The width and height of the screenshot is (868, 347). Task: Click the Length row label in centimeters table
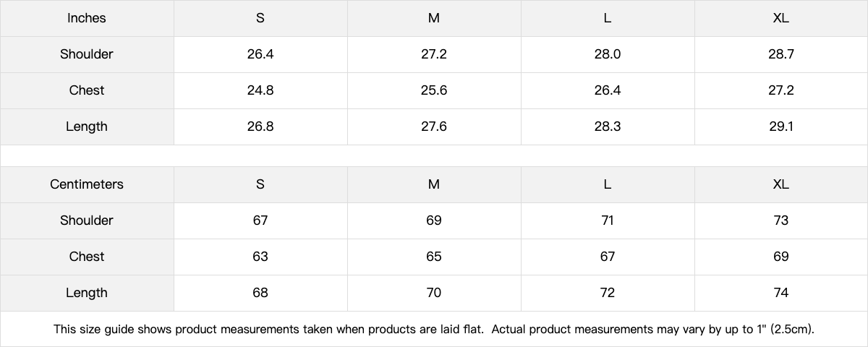[x=87, y=293]
